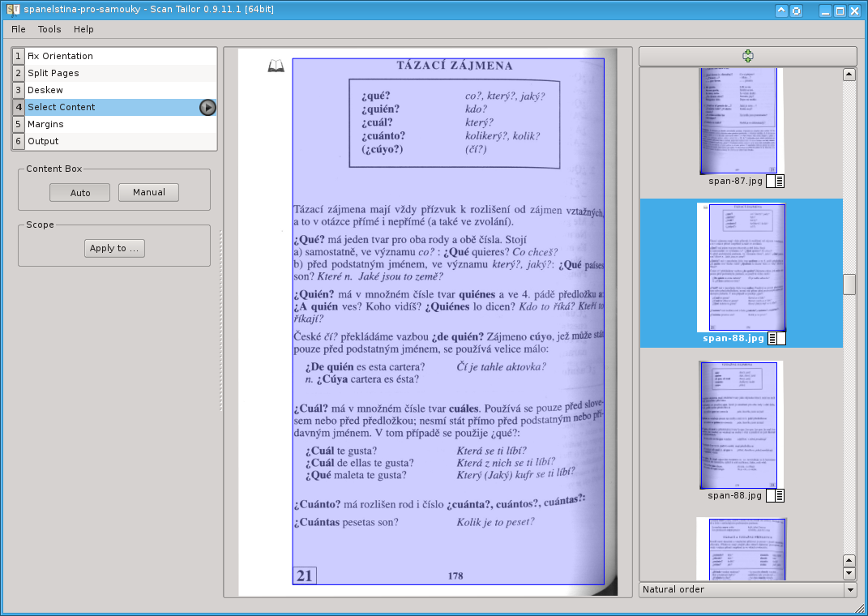868x616 pixels.
Task: Open the Tools menu
Action: [49, 29]
